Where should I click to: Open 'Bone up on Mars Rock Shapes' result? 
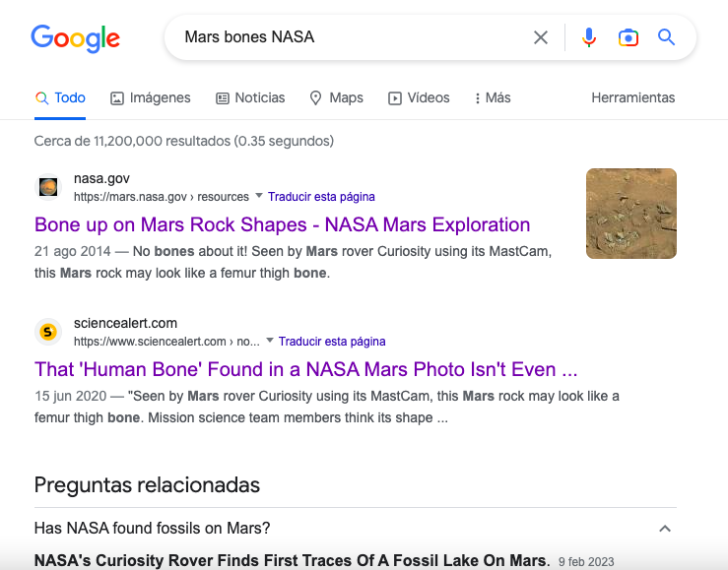point(283,224)
